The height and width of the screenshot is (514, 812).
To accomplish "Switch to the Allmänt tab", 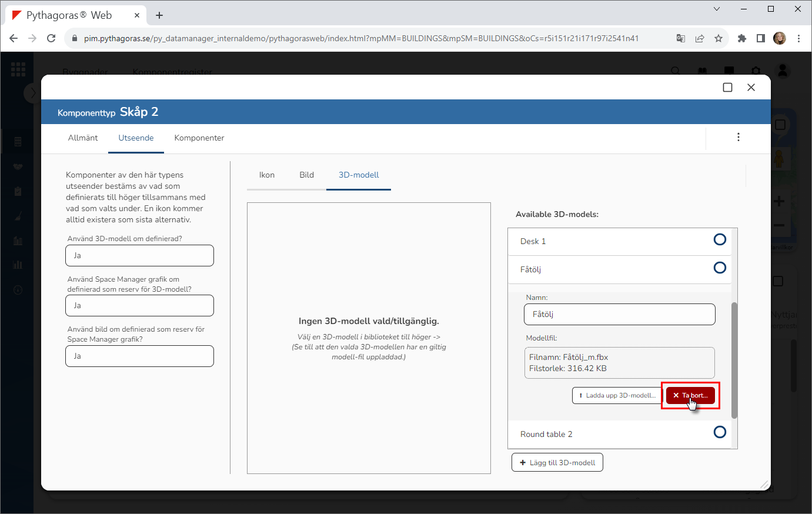I will 83,138.
